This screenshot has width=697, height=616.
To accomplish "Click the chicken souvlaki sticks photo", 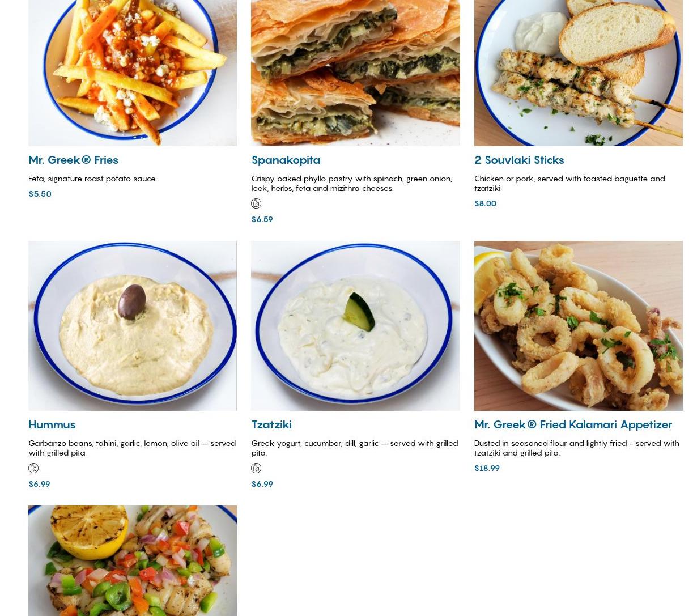I will (x=579, y=73).
